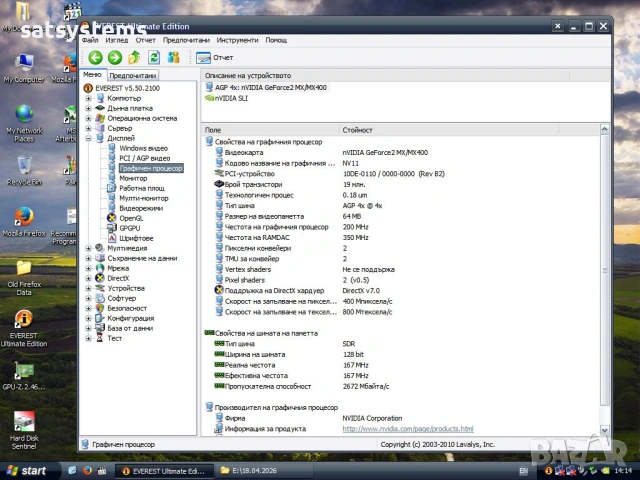640x480 pixels.
Task: Select Видеорежими tree item
Action: click(141, 208)
